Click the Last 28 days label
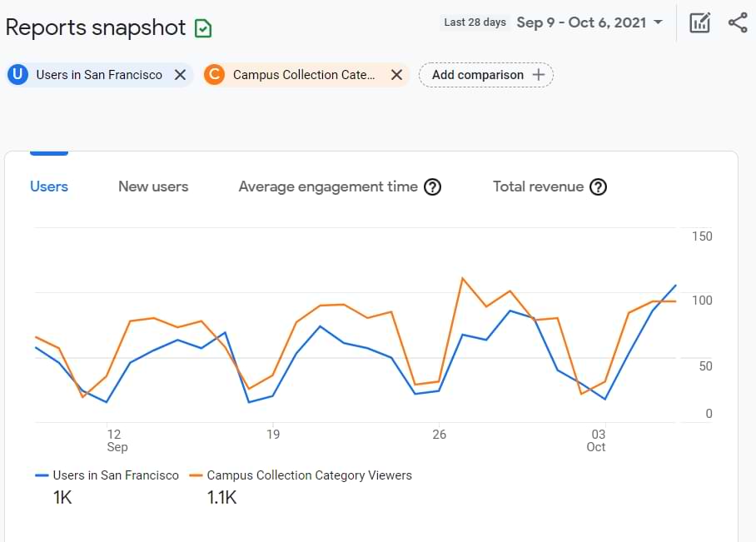Image resolution: width=756 pixels, height=542 pixels. (475, 22)
